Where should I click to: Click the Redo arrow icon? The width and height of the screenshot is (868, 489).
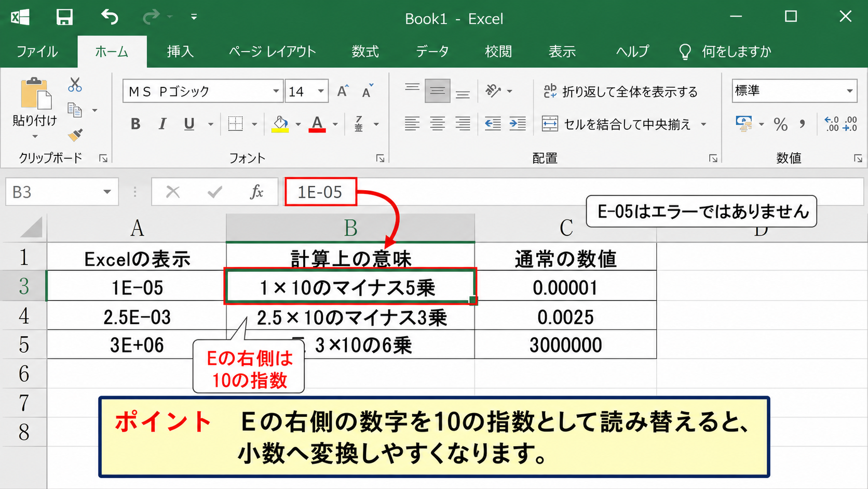click(151, 17)
